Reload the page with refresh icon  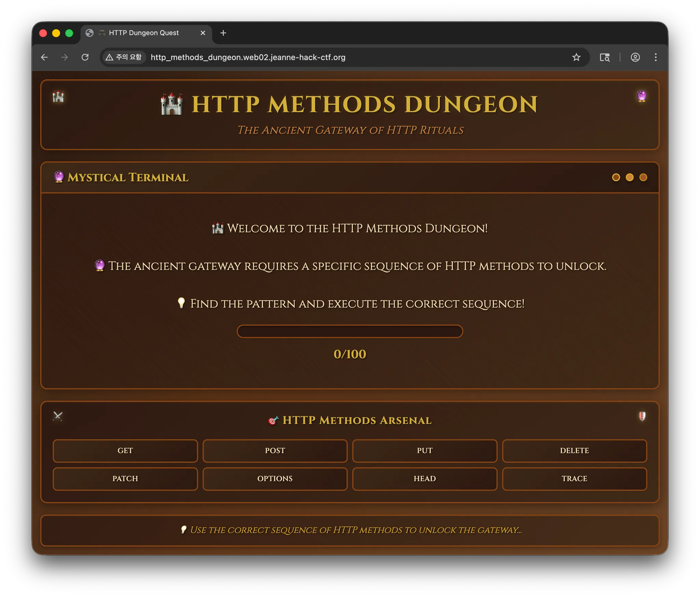pyautogui.click(x=85, y=57)
